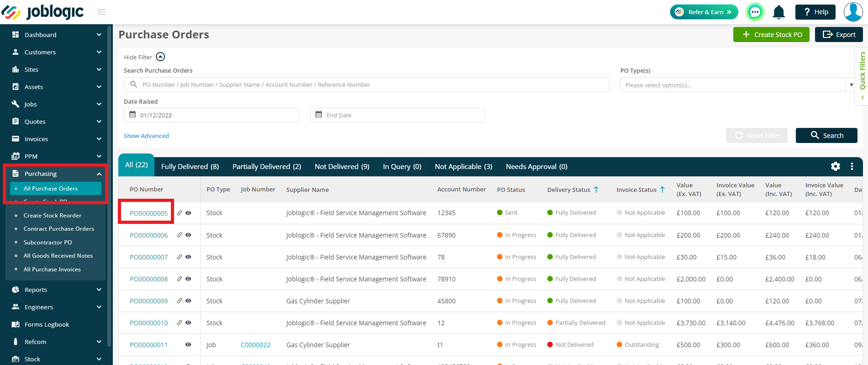Click the End Date field
Screen dimensions: 868x365
click(x=397, y=115)
